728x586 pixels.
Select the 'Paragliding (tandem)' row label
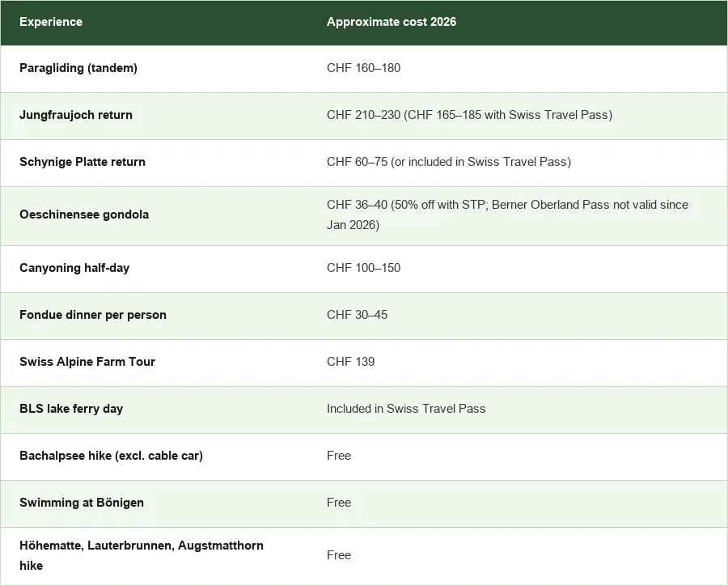[78, 68]
